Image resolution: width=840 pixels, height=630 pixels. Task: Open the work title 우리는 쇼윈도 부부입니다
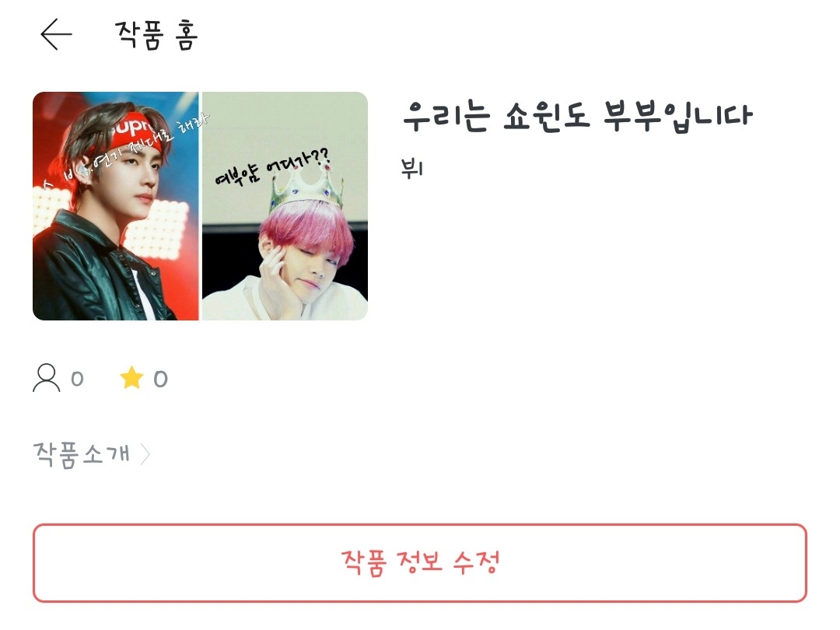[577, 116]
